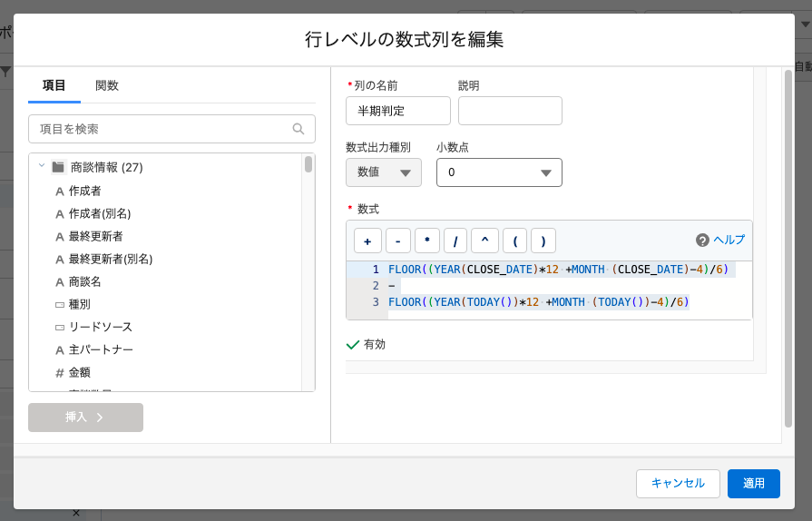Collapse the 商談情報 (27) folder
Viewport: 812px width, 521px height.
click(42, 166)
